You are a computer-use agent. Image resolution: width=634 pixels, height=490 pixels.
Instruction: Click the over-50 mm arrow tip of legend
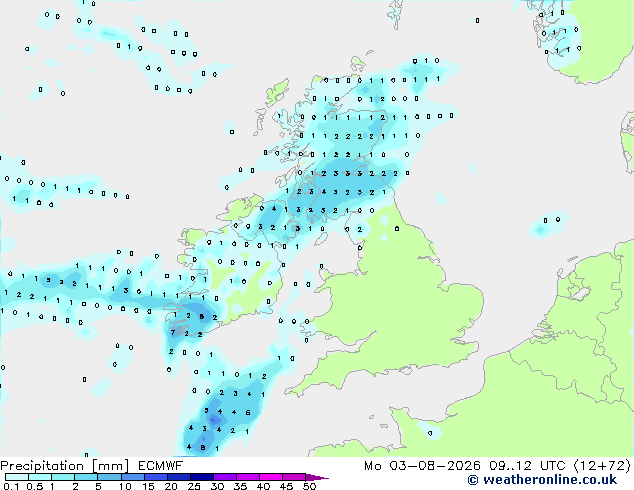tap(317, 477)
